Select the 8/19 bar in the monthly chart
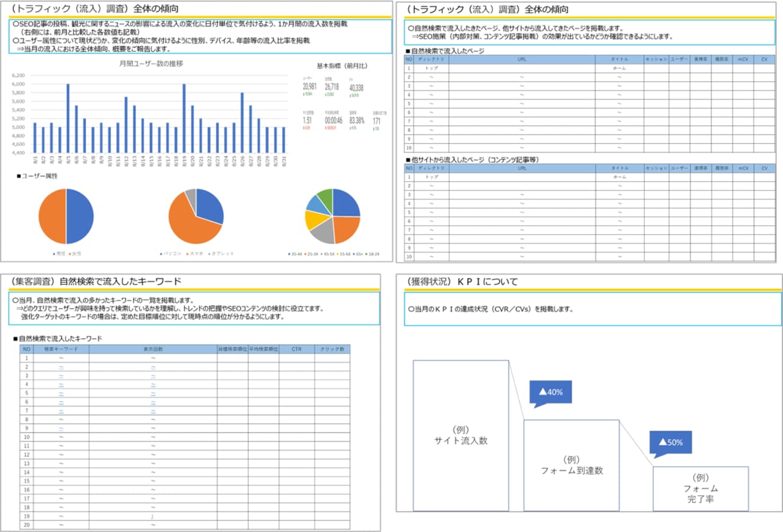The height and width of the screenshot is (532, 783). [184, 120]
